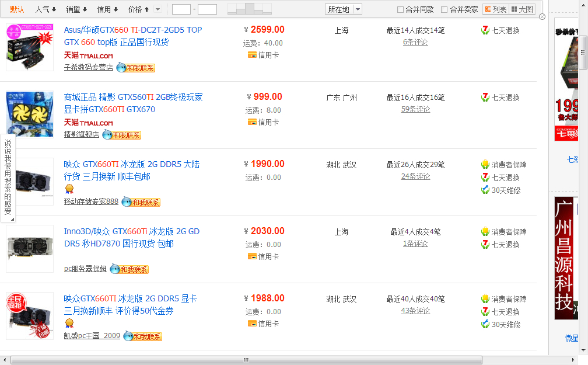This screenshot has width=588, height=365.
Task: Open the Inno3D GTX660Ti product thumbnail
Action: click(x=30, y=249)
